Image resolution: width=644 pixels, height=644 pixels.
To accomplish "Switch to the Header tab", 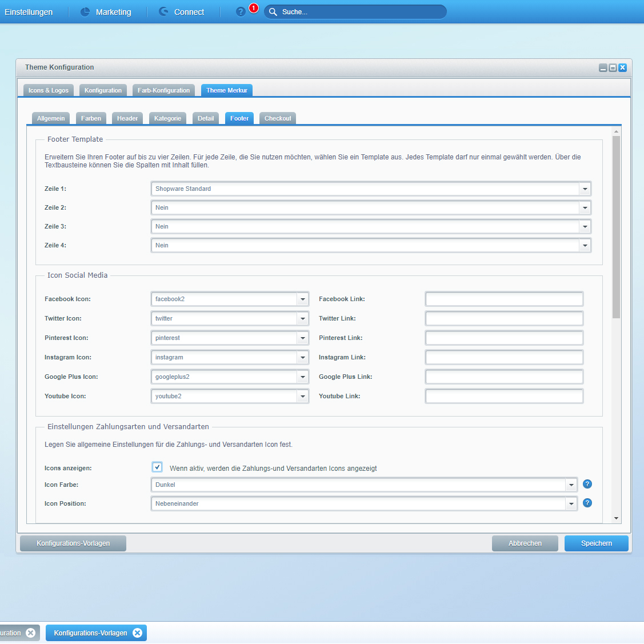I will pos(127,118).
